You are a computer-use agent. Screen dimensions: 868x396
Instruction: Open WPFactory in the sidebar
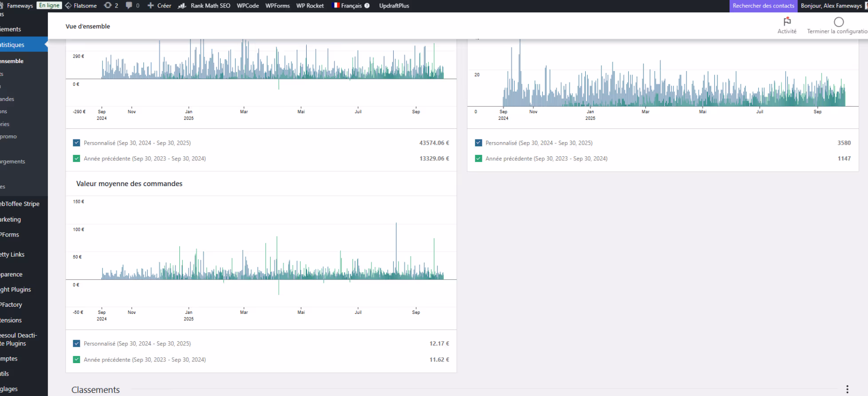pos(11,305)
